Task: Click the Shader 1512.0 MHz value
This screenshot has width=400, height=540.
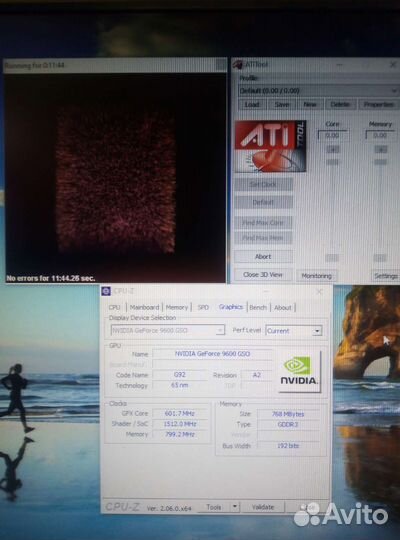Action: tap(180, 424)
